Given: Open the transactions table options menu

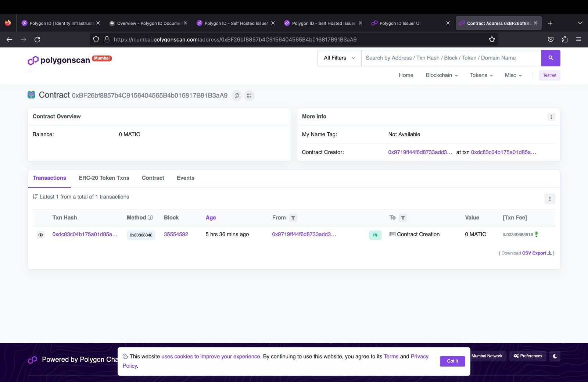Looking at the screenshot, I should [x=550, y=199].
